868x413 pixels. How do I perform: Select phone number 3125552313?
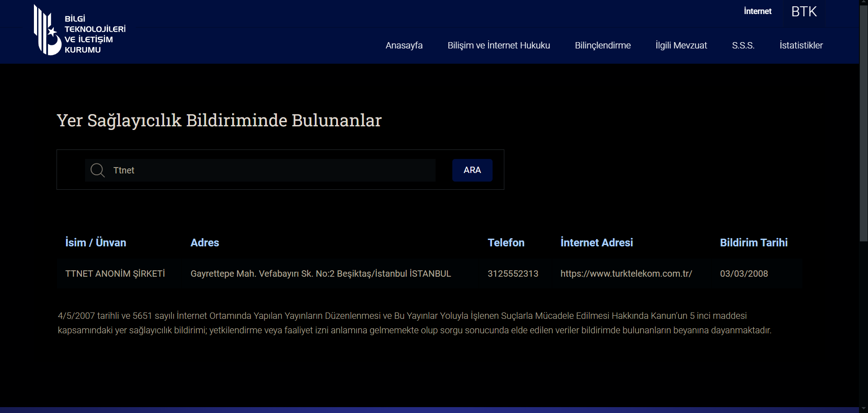click(x=513, y=274)
